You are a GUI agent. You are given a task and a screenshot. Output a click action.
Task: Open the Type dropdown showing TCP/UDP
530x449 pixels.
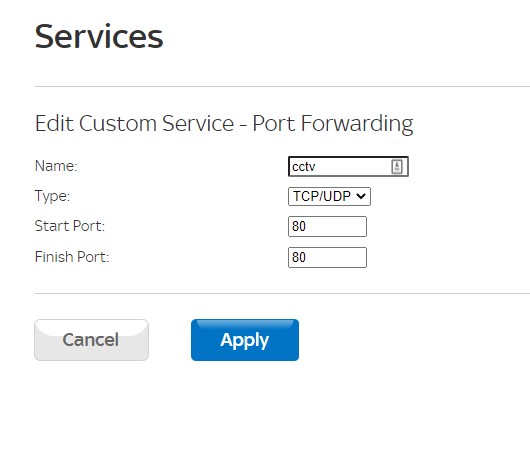point(329,196)
